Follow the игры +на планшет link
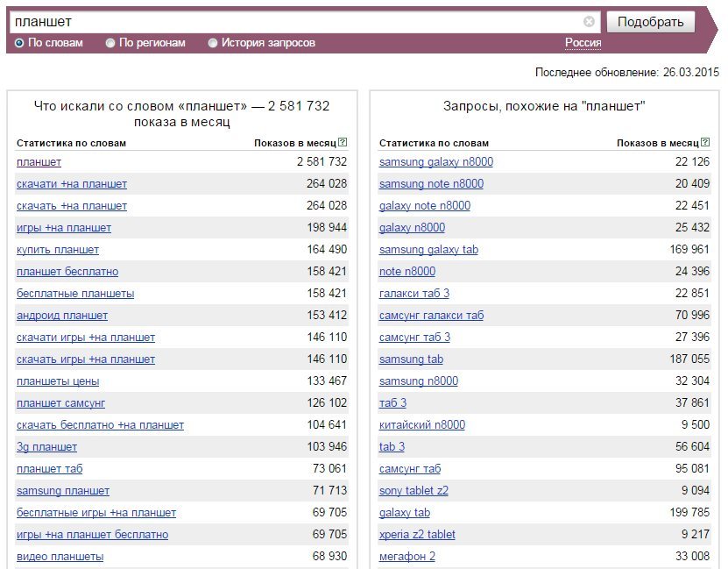The height and width of the screenshot is (569, 728). pos(64,228)
